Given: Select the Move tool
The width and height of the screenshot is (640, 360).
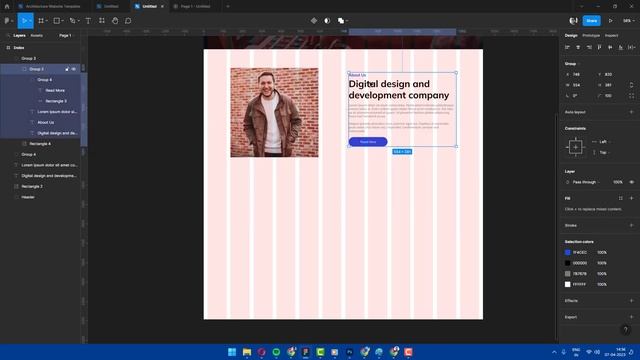Looking at the screenshot, I should tap(23, 20).
